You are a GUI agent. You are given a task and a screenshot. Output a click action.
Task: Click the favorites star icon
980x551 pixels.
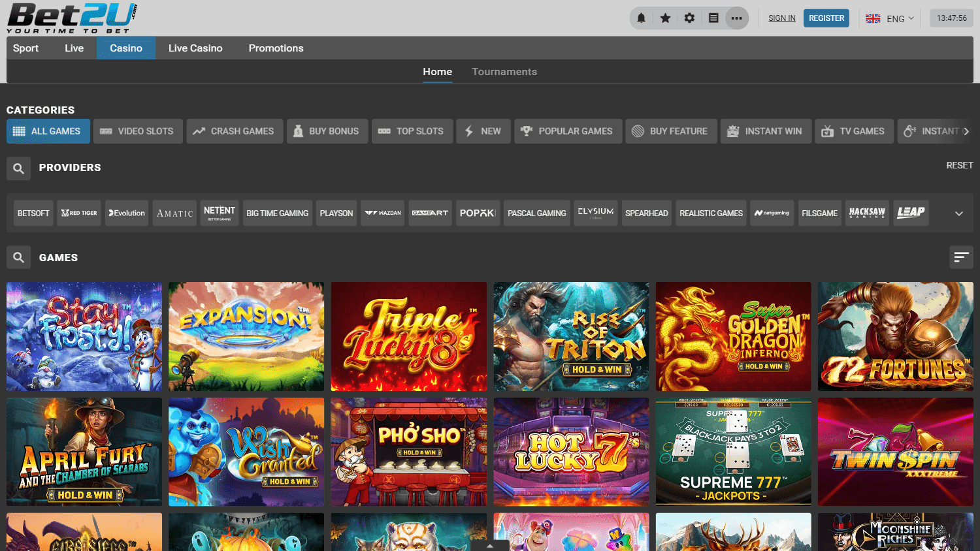(665, 18)
